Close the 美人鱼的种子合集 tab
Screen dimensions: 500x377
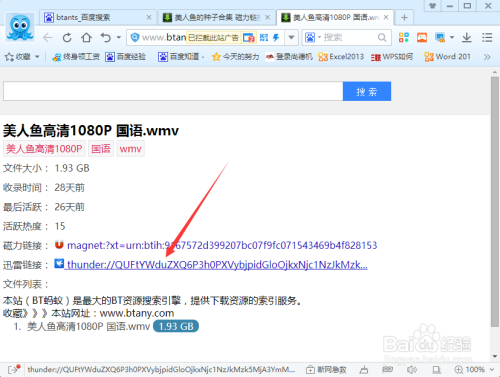tap(267, 17)
